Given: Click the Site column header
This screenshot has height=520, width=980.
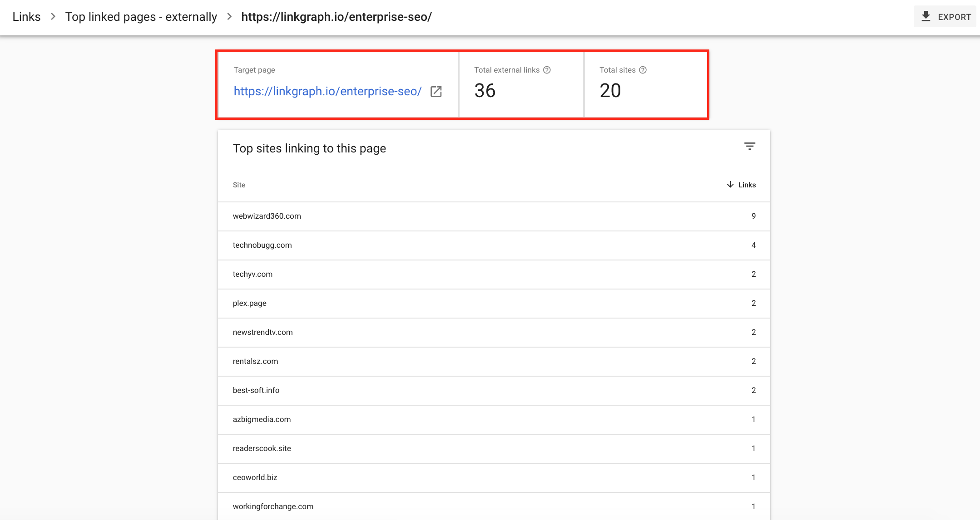Looking at the screenshot, I should click(239, 185).
